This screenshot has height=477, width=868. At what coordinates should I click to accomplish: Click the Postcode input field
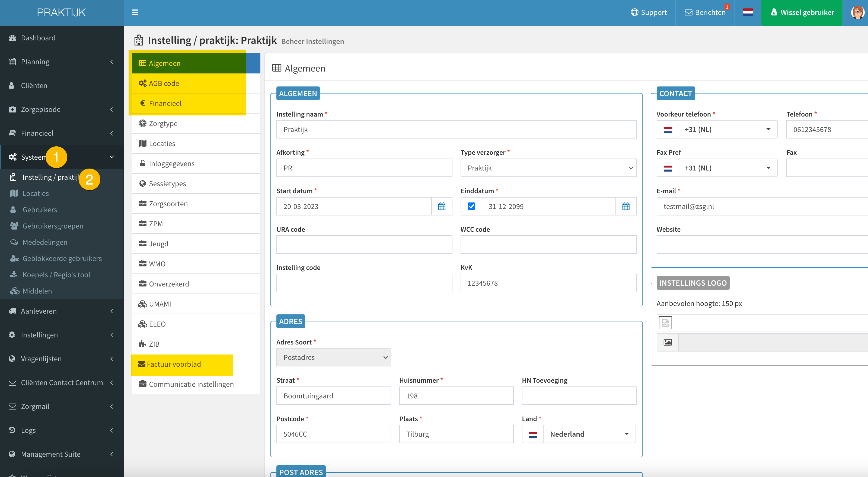tap(334, 434)
